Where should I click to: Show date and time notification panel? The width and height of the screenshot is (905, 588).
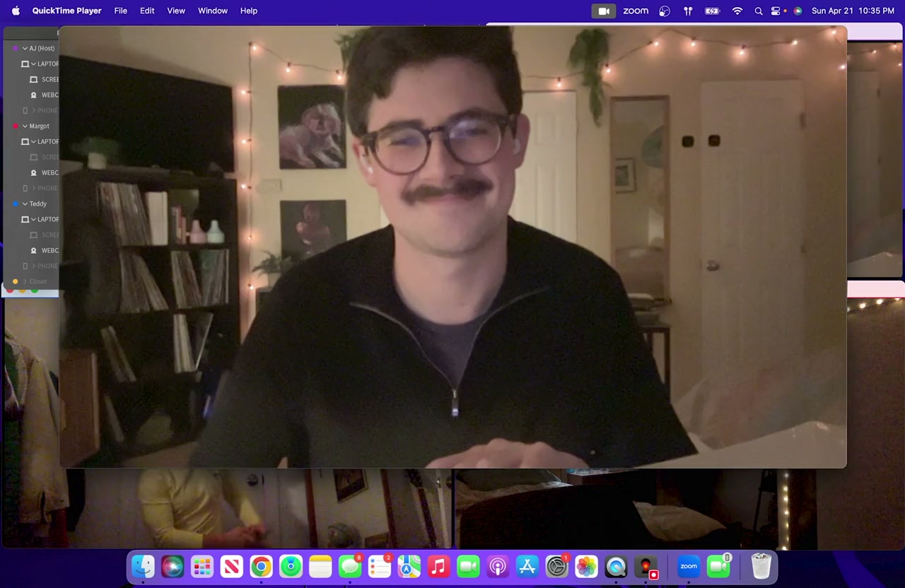click(x=853, y=11)
